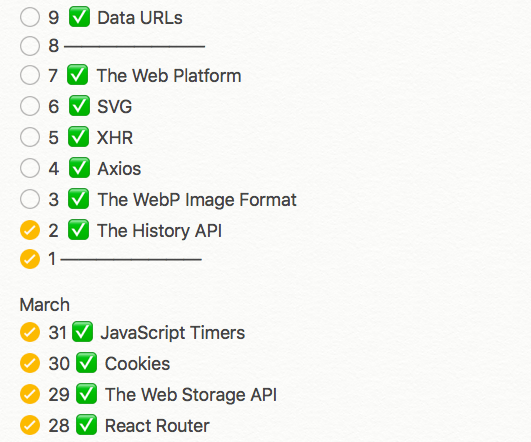Click green checkmark emoji before React Router
This screenshot has width=531, height=442.
tap(86, 425)
